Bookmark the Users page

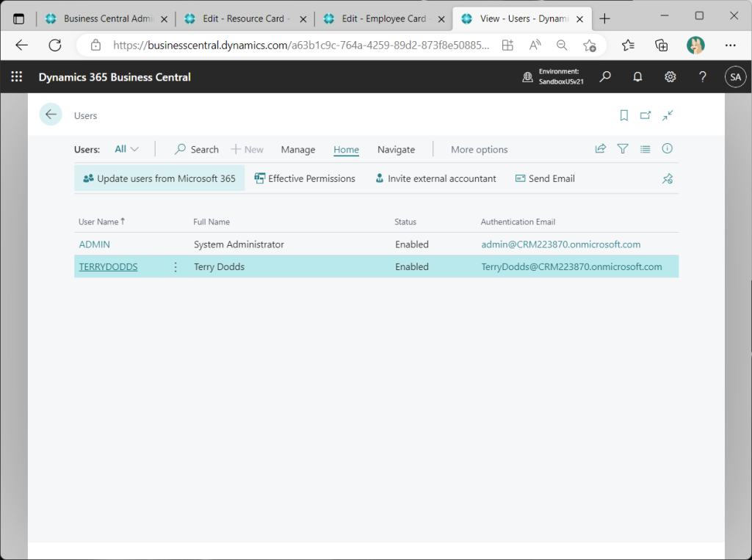point(624,115)
